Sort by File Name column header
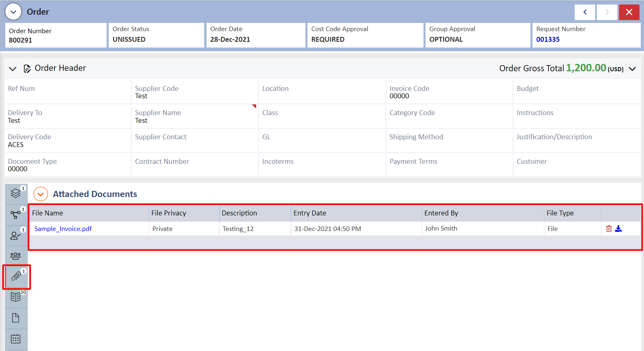 [89, 213]
